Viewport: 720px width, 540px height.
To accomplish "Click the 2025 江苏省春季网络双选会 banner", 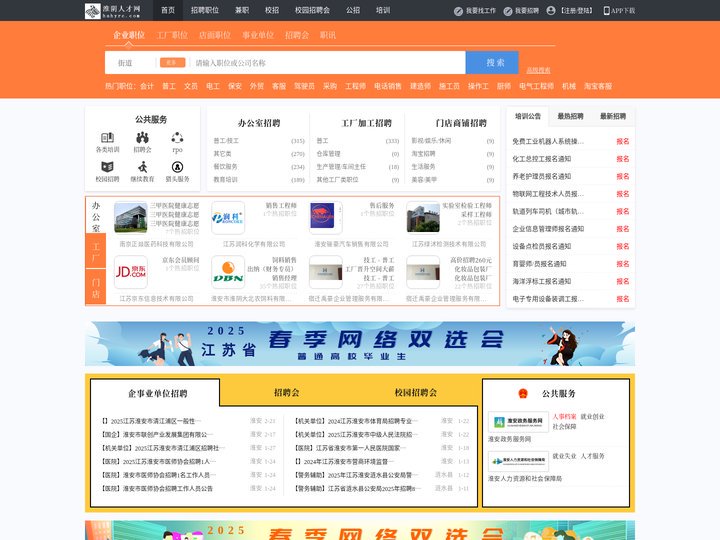I will [x=360, y=343].
